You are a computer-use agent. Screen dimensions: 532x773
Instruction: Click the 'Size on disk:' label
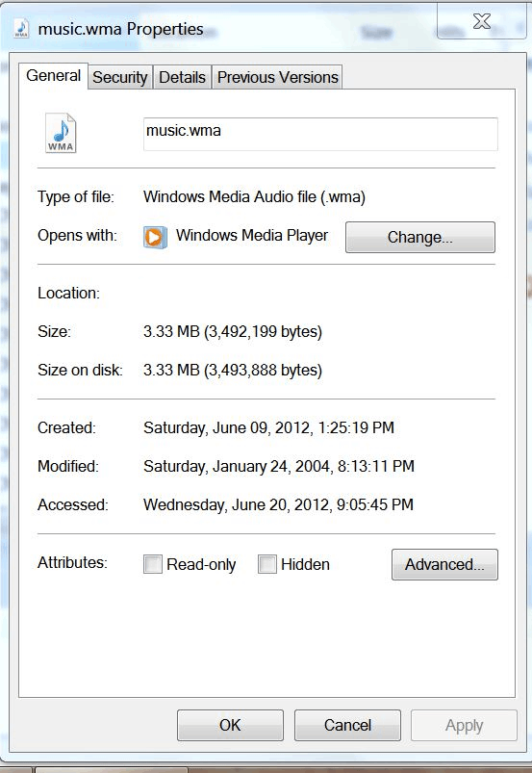click(x=80, y=370)
